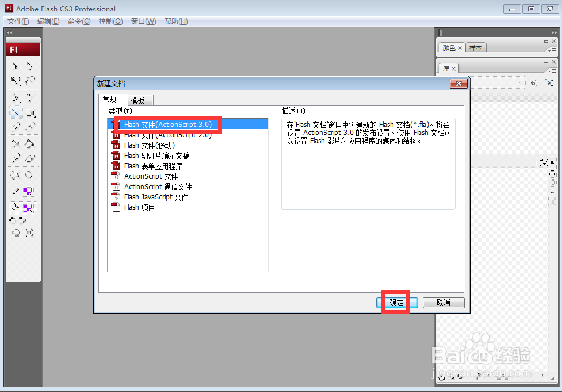This screenshot has height=392, width=562.
Task: Click the swap colors icon
Action: coord(22,220)
